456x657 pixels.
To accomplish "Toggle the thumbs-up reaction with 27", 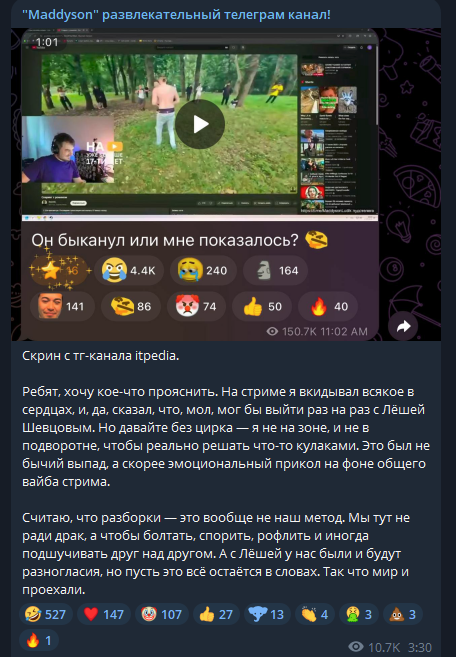I will [x=216, y=614].
